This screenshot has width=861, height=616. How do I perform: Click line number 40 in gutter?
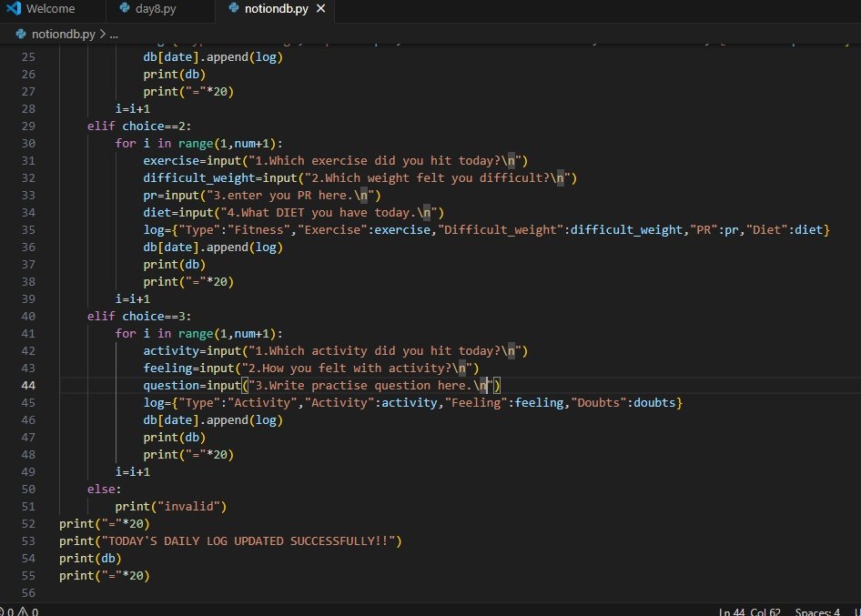pyautogui.click(x=28, y=317)
